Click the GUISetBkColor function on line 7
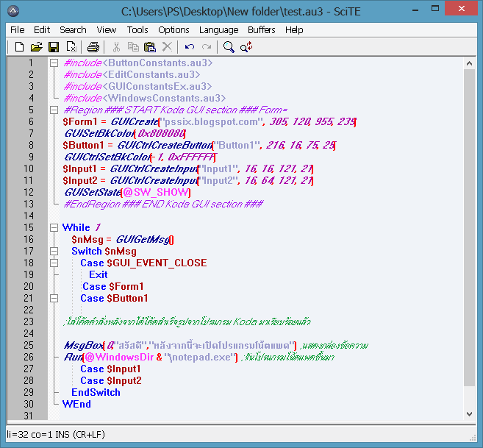The image size is (483, 448). [x=99, y=133]
